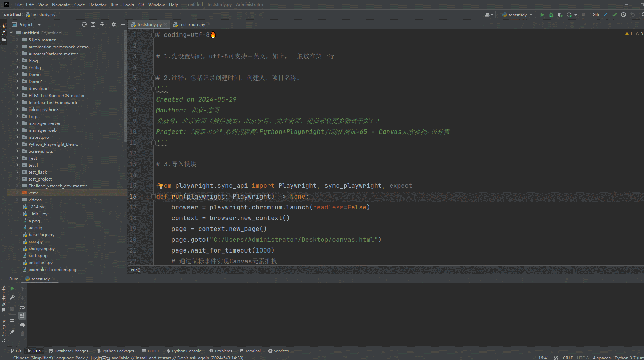Image resolution: width=644 pixels, height=360 pixels.
Task: Switch to the test_route.py tab
Action: [192, 25]
